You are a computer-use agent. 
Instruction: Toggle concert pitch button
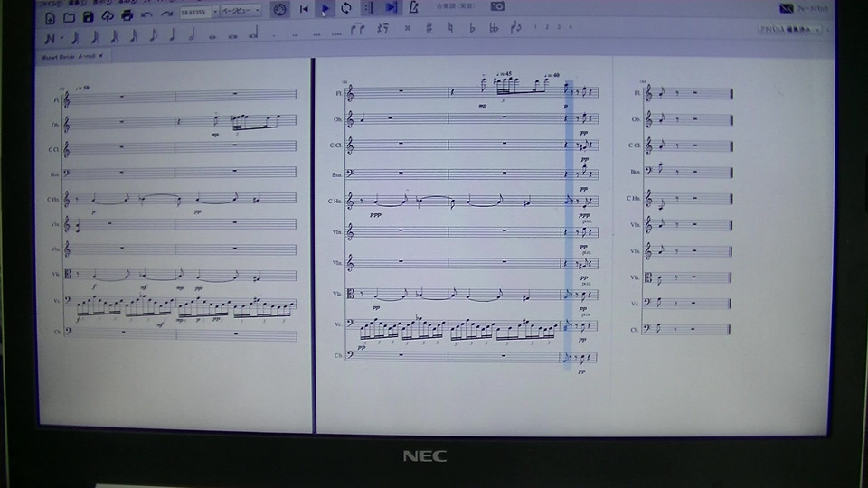click(x=455, y=6)
